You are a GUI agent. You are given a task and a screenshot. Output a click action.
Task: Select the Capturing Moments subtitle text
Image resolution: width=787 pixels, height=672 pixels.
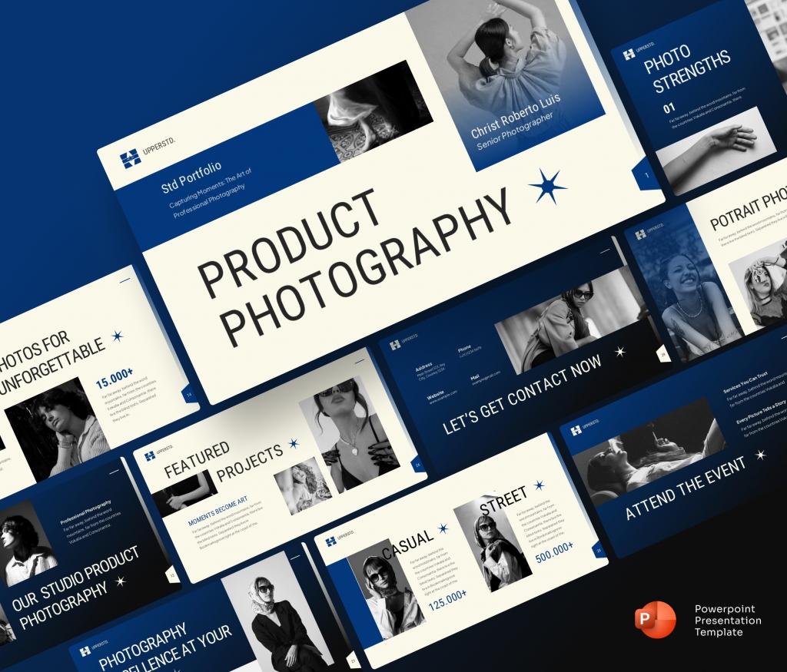[x=211, y=193]
